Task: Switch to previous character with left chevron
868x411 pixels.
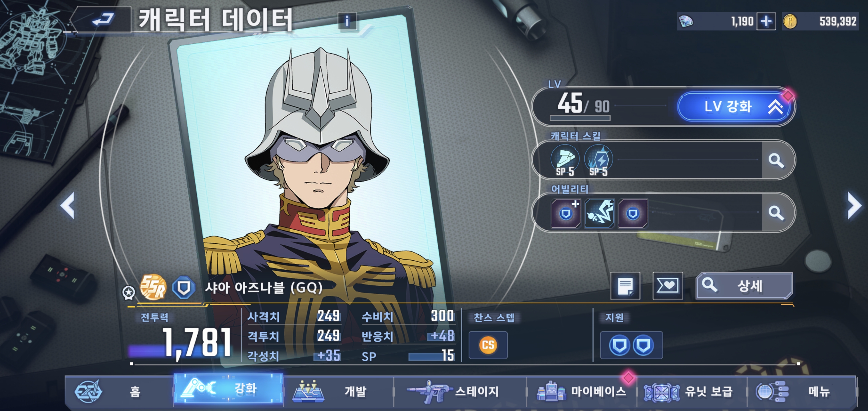Action: pos(68,205)
